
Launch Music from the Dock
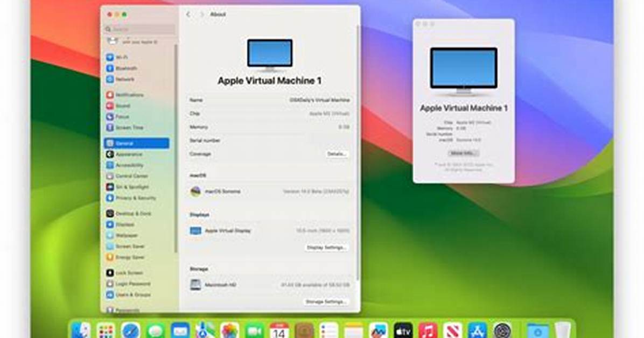point(428,330)
